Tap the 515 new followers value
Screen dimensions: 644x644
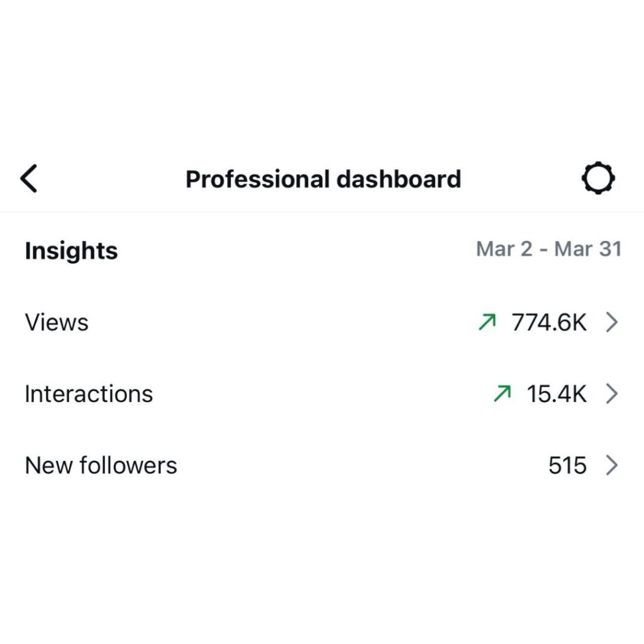pyautogui.click(x=567, y=466)
